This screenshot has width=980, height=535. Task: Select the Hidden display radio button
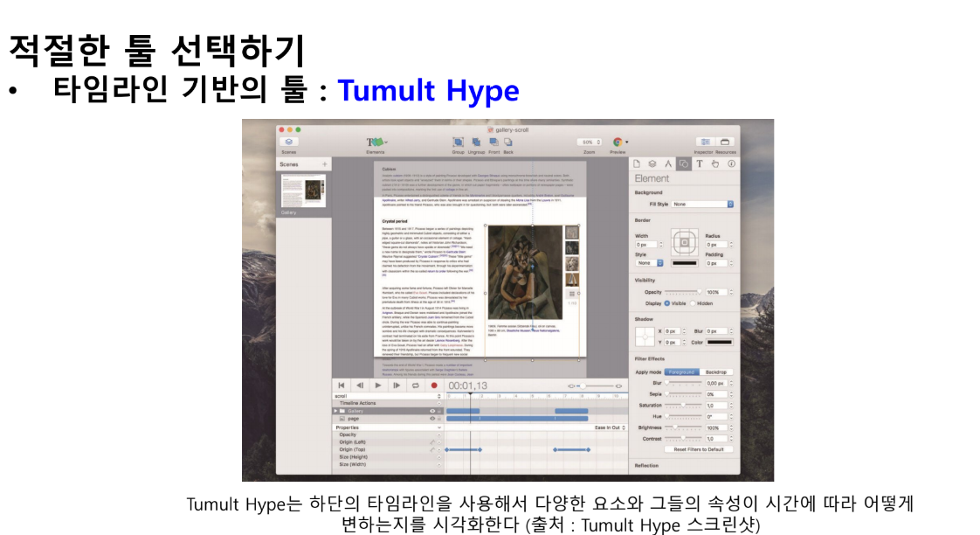click(x=694, y=303)
